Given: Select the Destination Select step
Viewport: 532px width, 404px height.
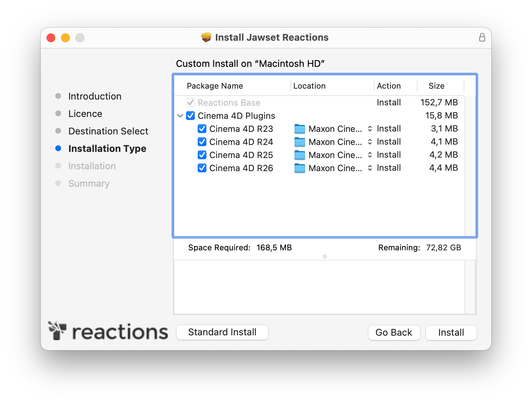Looking at the screenshot, I should click(x=108, y=131).
